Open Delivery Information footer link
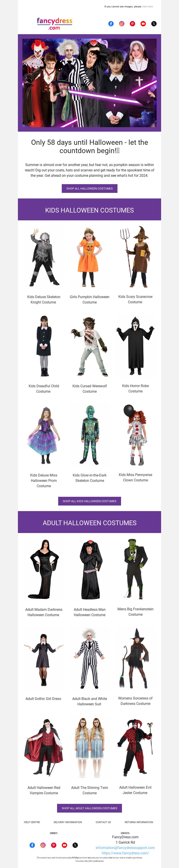This screenshot has height=868, width=179. (x=68, y=822)
